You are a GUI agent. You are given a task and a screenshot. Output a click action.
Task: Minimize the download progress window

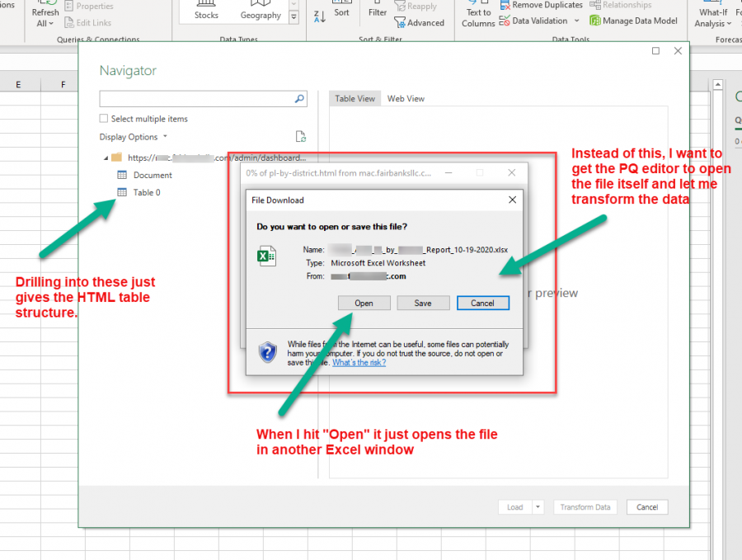click(x=448, y=172)
